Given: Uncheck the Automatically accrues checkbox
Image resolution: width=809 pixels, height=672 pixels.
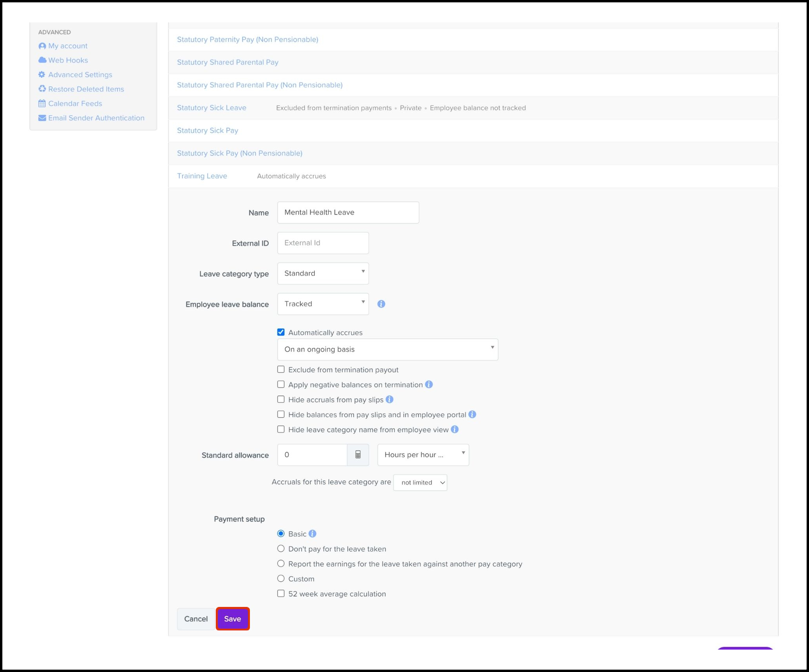Looking at the screenshot, I should 281,332.
